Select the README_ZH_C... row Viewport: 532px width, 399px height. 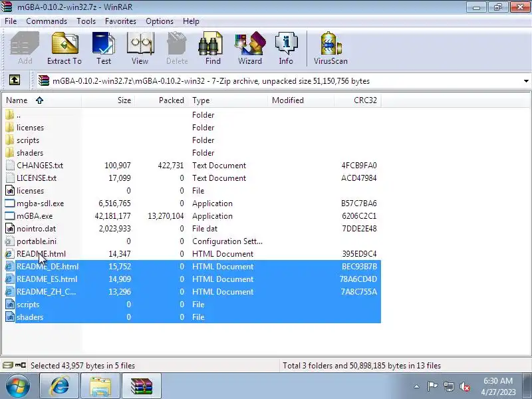[x=193, y=291]
